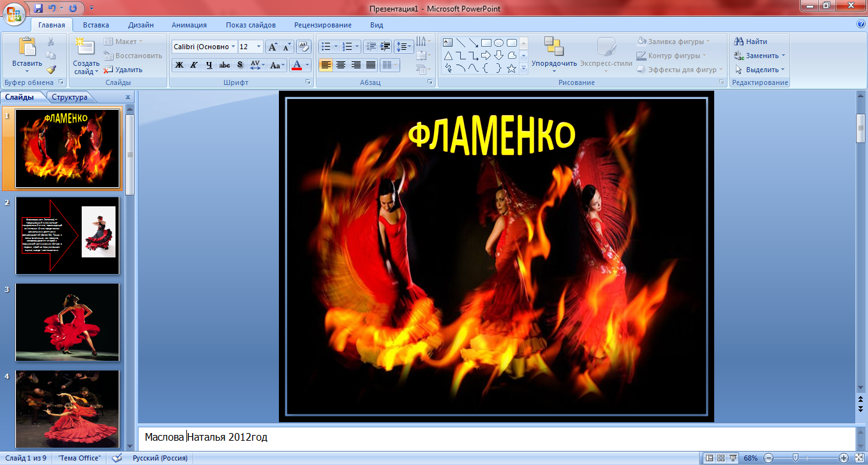Select the Oval shape
This screenshot has width=868, height=465.
pyautogui.click(x=499, y=43)
